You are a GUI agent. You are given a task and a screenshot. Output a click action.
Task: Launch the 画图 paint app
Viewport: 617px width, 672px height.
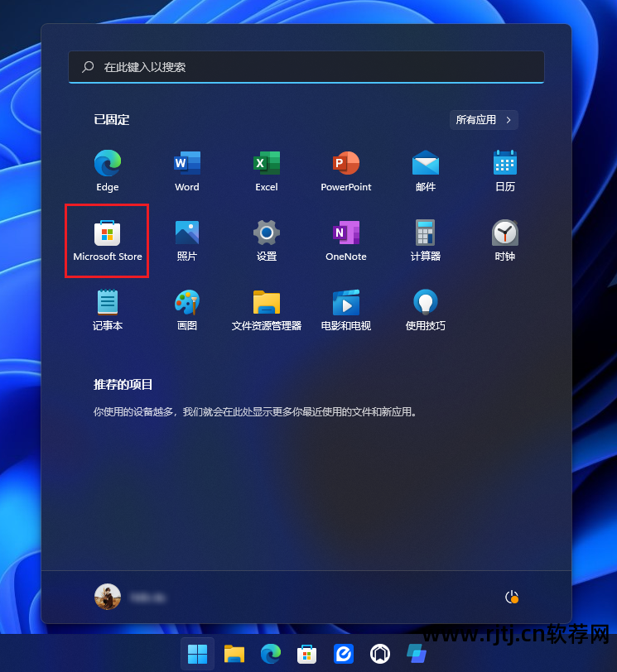click(187, 310)
